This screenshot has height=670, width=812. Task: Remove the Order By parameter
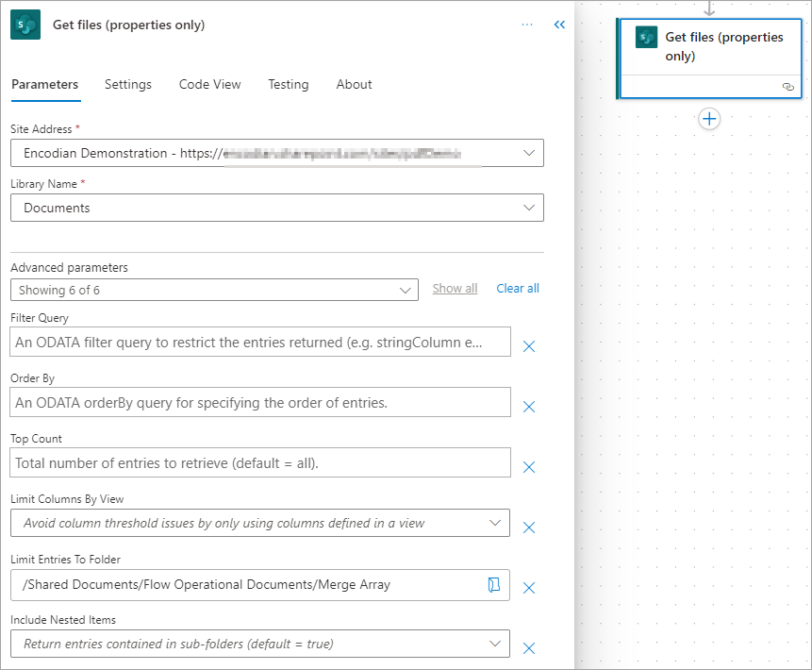click(529, 407)
